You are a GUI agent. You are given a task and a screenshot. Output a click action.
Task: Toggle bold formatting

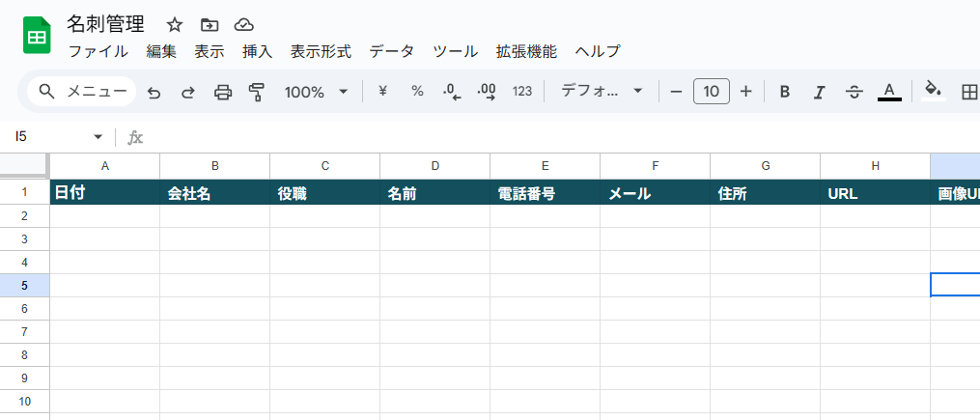pos(785,92)
